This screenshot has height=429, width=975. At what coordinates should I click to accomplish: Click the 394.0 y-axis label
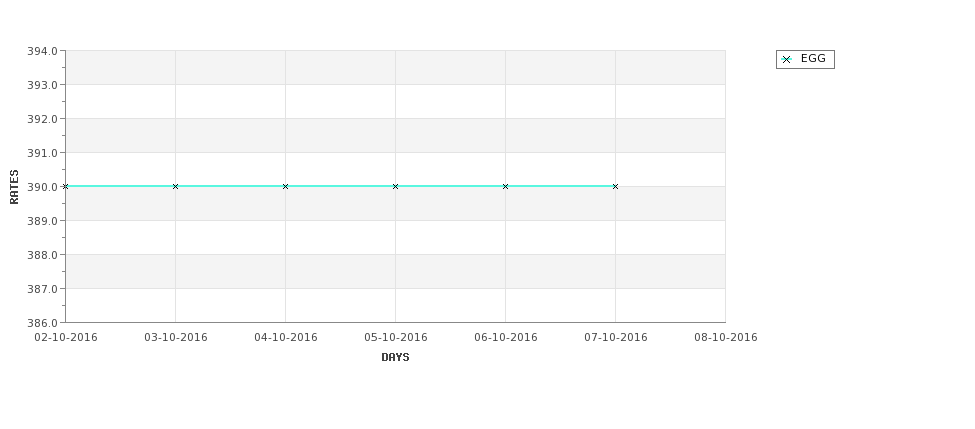42,51
